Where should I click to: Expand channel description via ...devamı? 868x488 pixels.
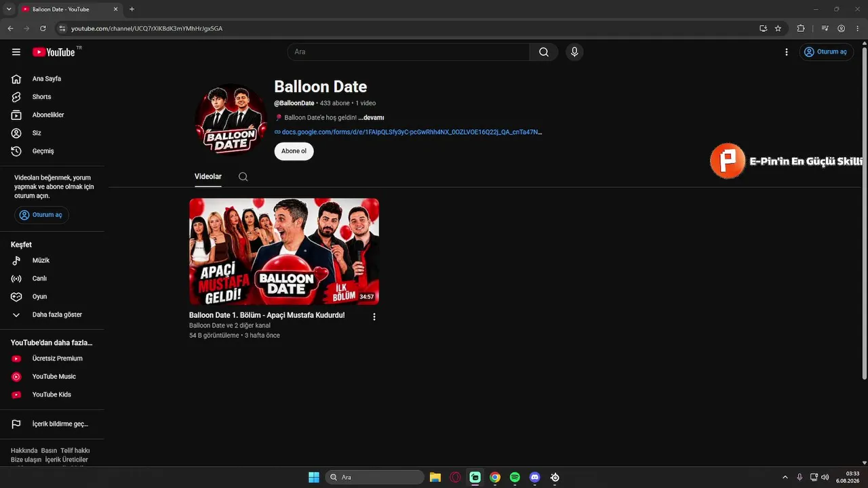(371, 118)
